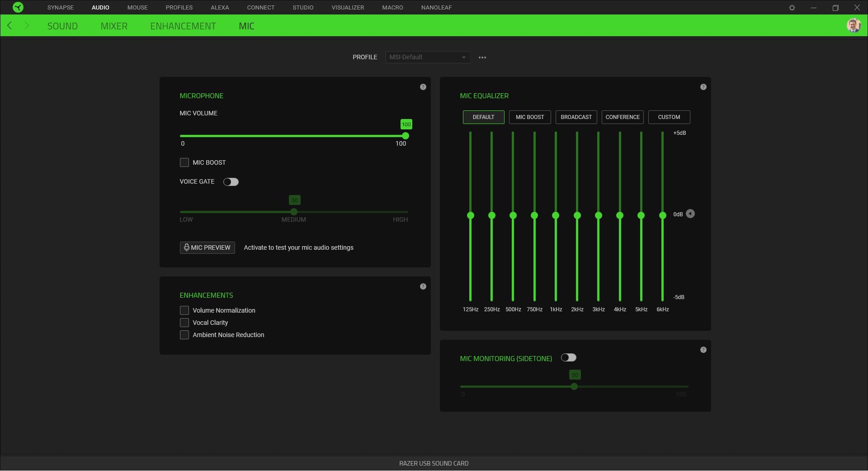Enable Ambient Noise Reduction

pyautogui.click(x=184, y=335)
